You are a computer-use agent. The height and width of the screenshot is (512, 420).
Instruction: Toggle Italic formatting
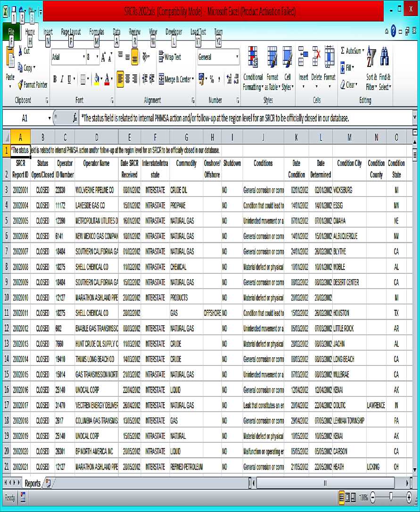click(x=62, y=79)
